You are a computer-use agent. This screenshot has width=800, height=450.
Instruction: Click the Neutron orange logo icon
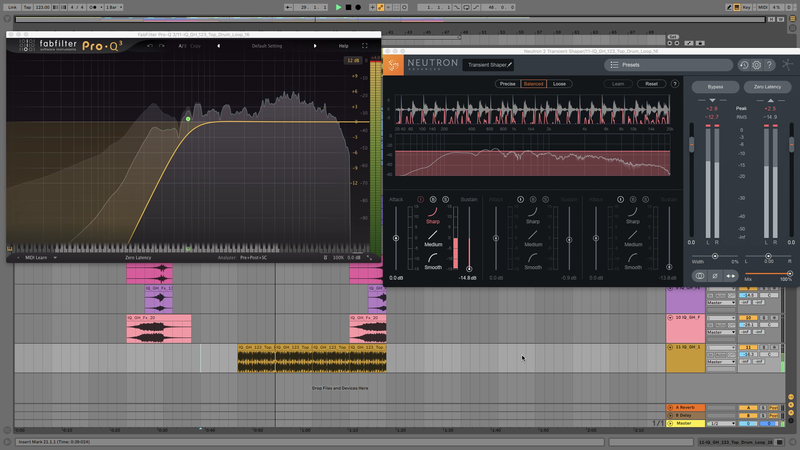393,65
